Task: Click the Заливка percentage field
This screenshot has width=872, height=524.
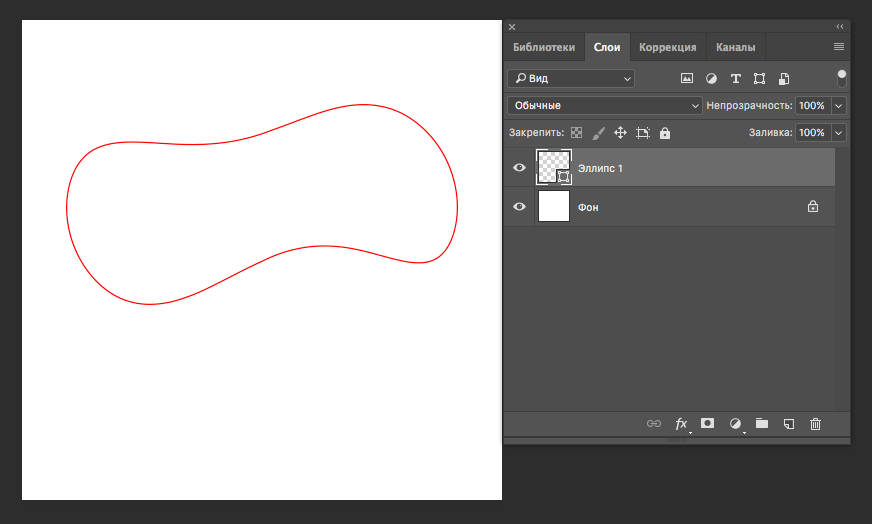Action: pos(812,132)
